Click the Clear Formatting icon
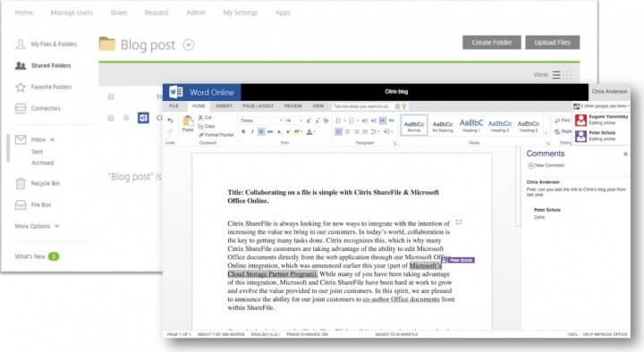This screenshot has width=644, height=352. pyautogui.click(x=326, y=121)
